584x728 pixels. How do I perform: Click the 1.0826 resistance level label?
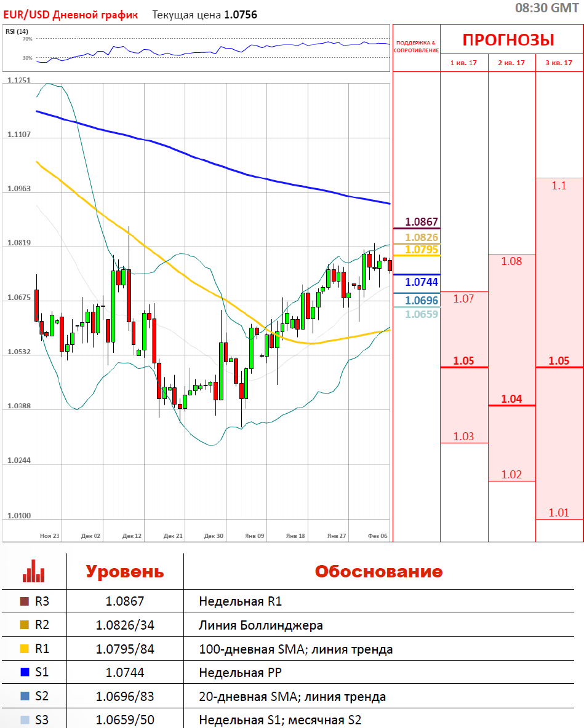click(422, 237)
